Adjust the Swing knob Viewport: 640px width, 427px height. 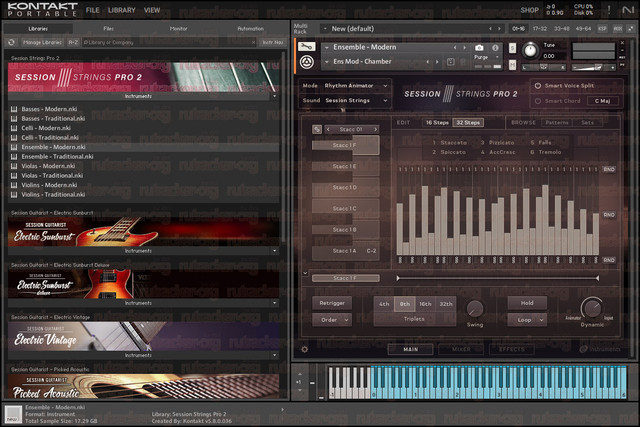[475, 309]
